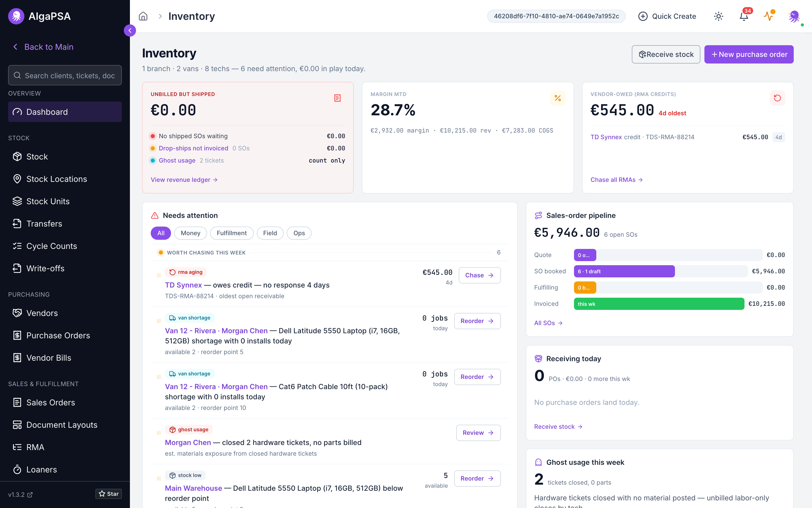
Task: Click the Margin MTD percent icon
Action: click(557, 98)
